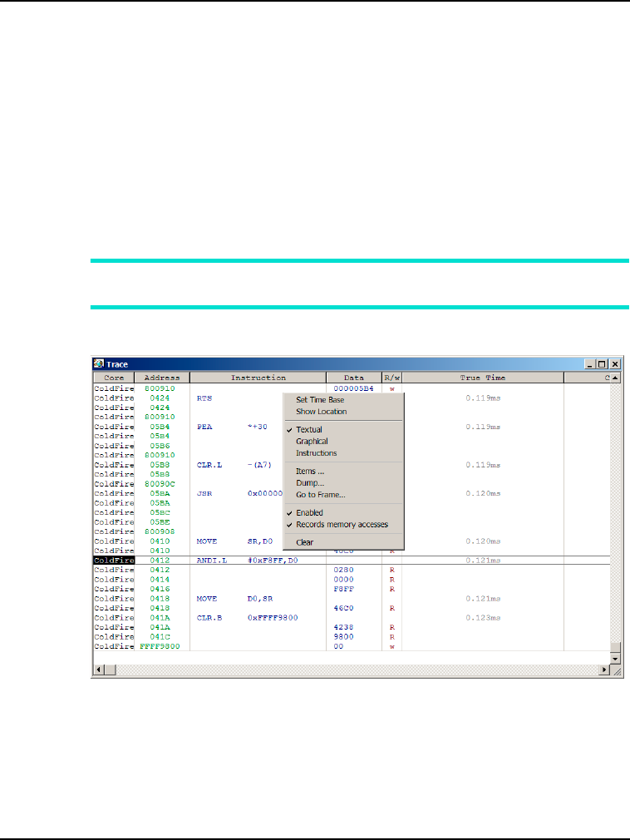Click the True Time column header
The image size is (630, 840).
tap(483, 378)
